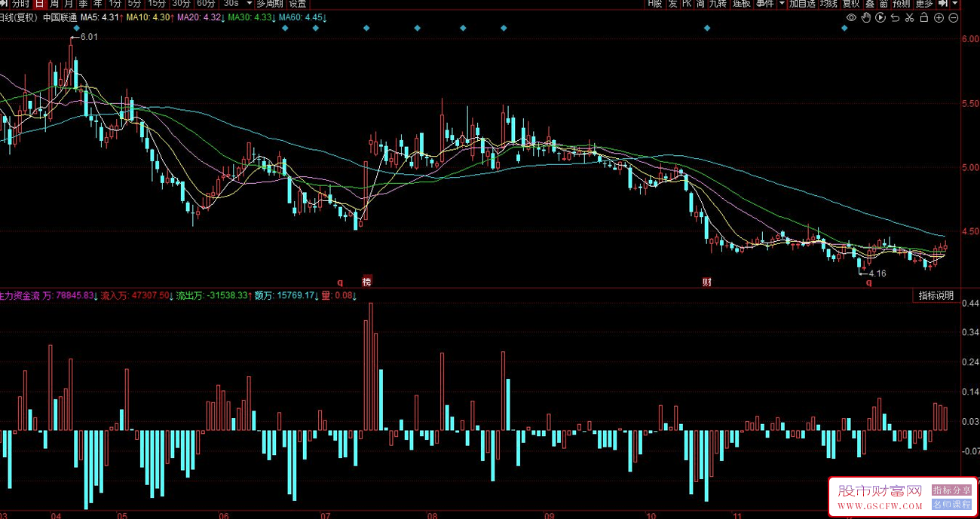Click the MA20: 4.32 legend label

[x=201, y=17]
